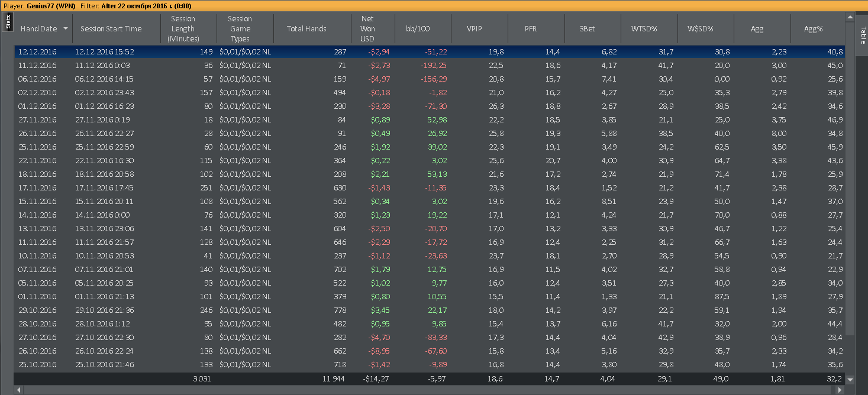
Task: Click the 8,51 3Bet cell
Action: pos(609,202)
